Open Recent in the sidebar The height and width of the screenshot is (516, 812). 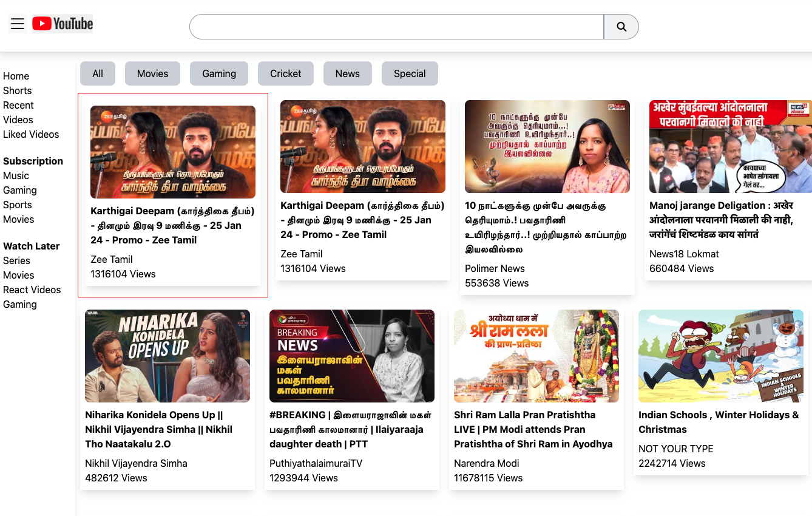(18, 105)
